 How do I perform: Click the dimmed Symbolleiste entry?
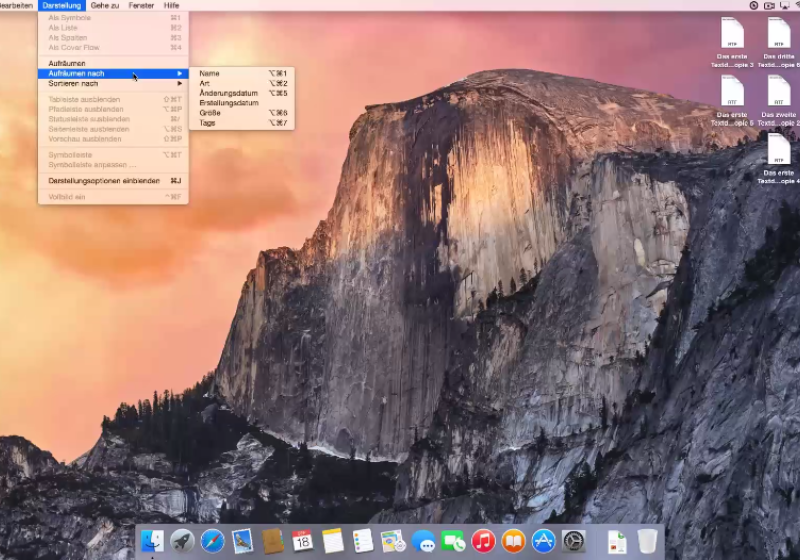pyautogui.click(x=113, y=155)
